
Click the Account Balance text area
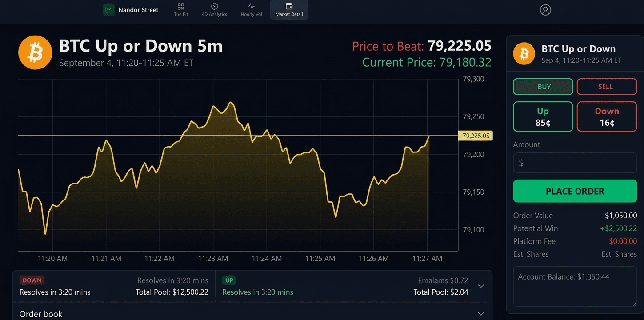pos(575,286)
